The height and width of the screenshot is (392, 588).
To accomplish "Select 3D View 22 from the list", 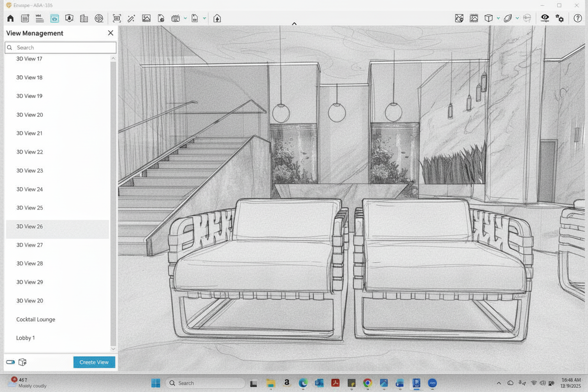I will pos(30,152).
